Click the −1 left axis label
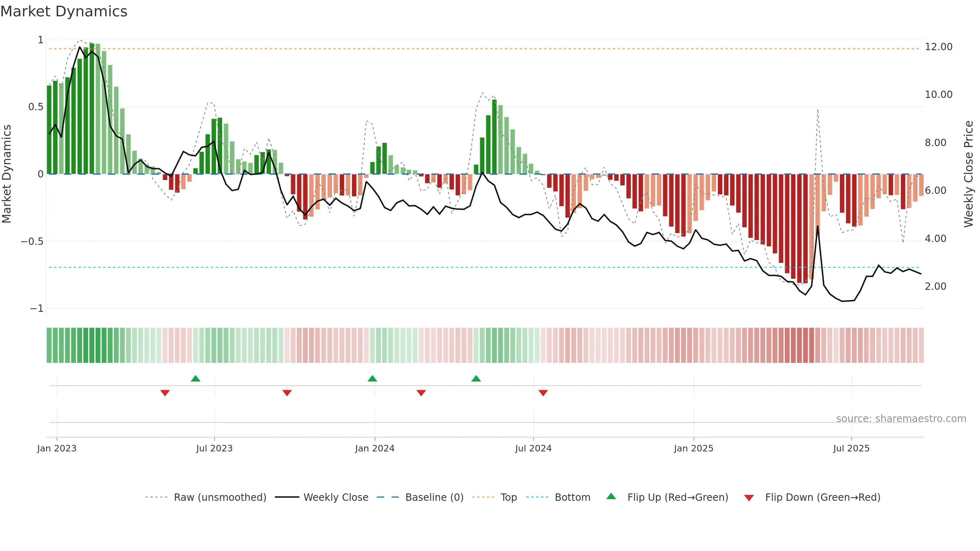This screenshot has width=980, height=551. pos(37,309)
